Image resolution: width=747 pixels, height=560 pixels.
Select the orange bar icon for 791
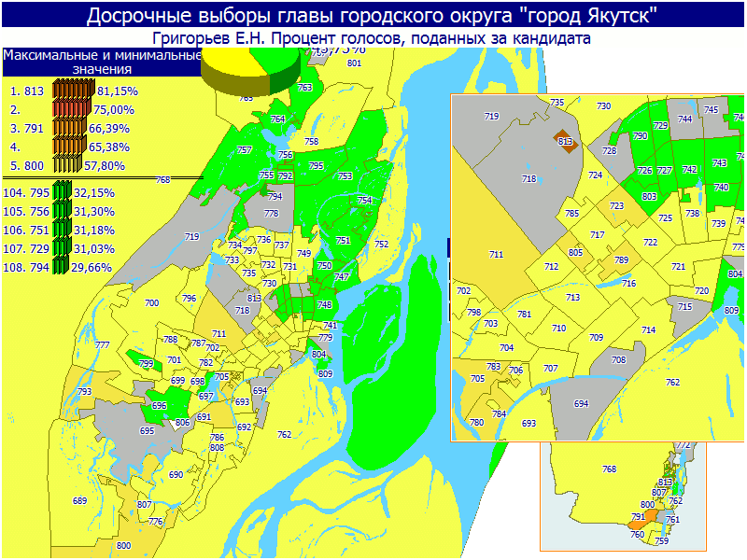pos(74,128)
